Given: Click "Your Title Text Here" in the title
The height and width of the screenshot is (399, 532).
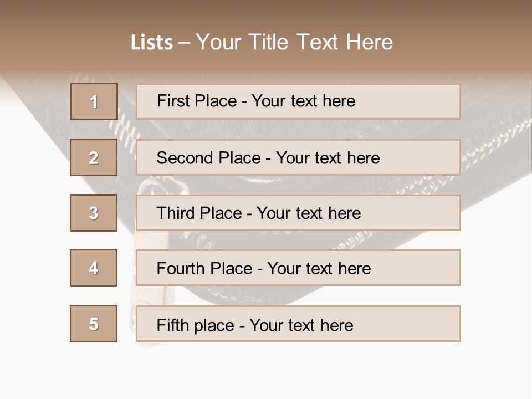Looking at the screenshot, I should (294, 42).
